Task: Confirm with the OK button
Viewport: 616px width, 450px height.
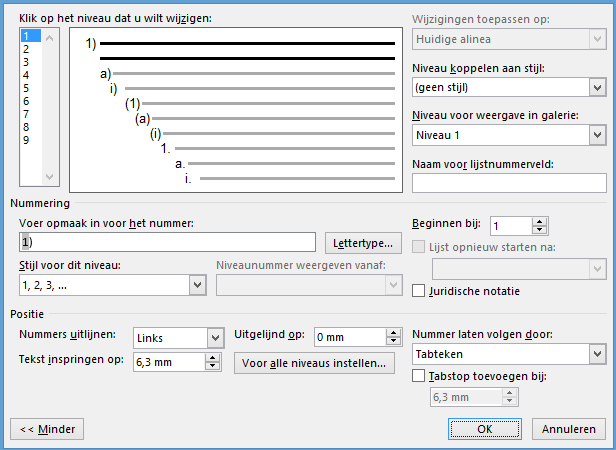Action: coord(484,429)
